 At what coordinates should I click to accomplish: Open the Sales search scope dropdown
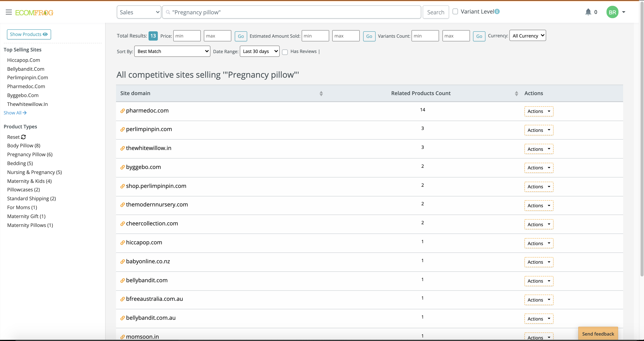point(139,12)
